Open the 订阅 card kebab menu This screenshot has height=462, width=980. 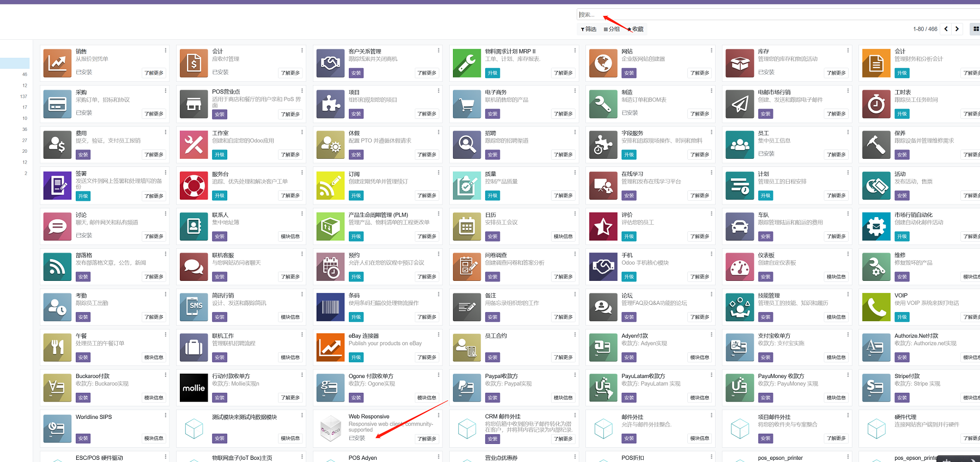(439, 173)
